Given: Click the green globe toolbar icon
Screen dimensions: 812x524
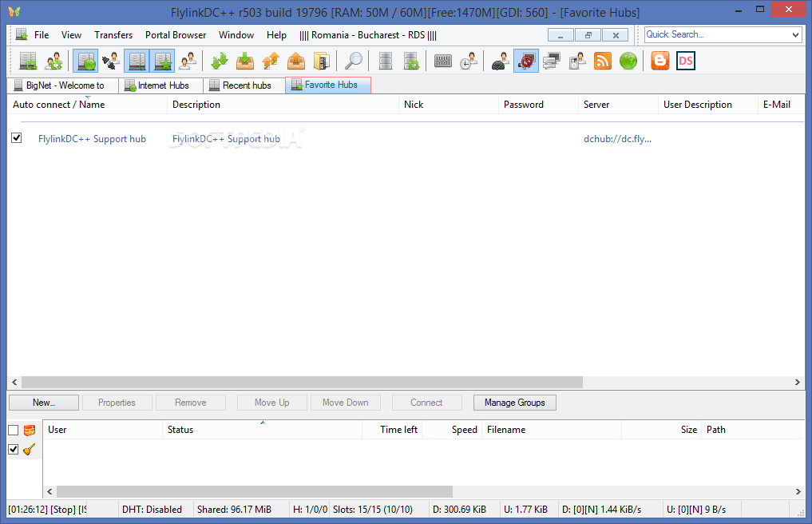Looking at the screenshot, I should point(628,62).
